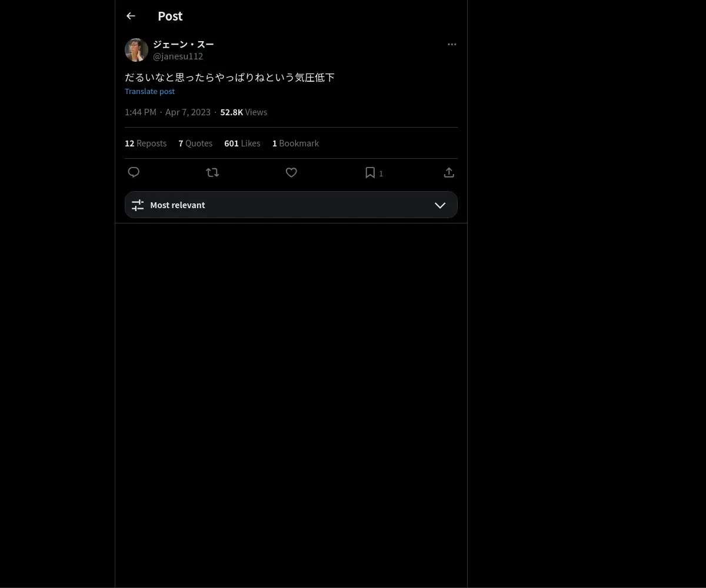The image size is (706, 588).
Task: Open the 1 Bookmark stat link
Action: coord(295,143)
